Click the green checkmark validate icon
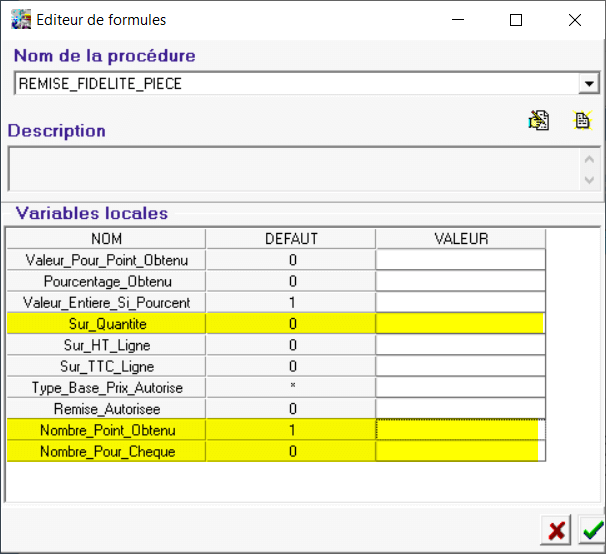606x554 pixels. [x=591, y=530]
